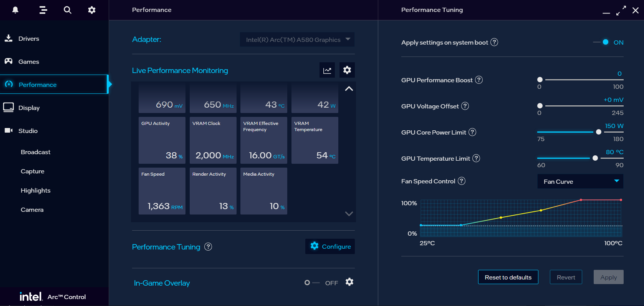Click the Drivers download icon

click(8, 38)
